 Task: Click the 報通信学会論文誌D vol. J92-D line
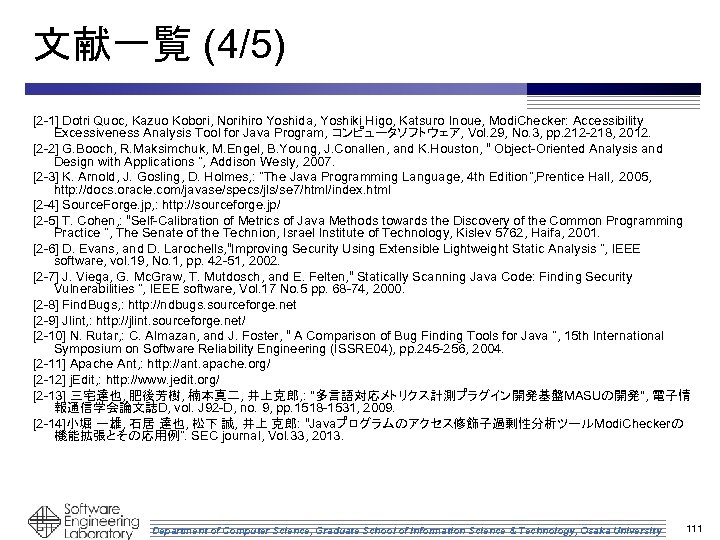coord(224,408)
